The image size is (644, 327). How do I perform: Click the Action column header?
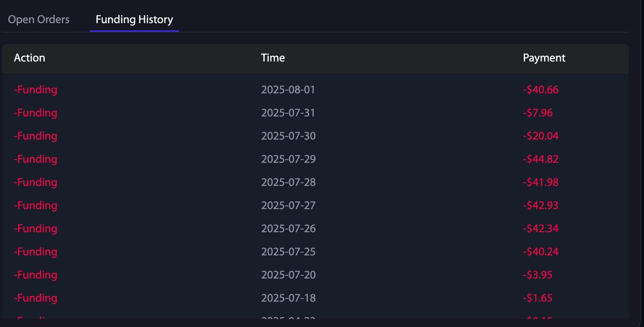tap(30, 58)
